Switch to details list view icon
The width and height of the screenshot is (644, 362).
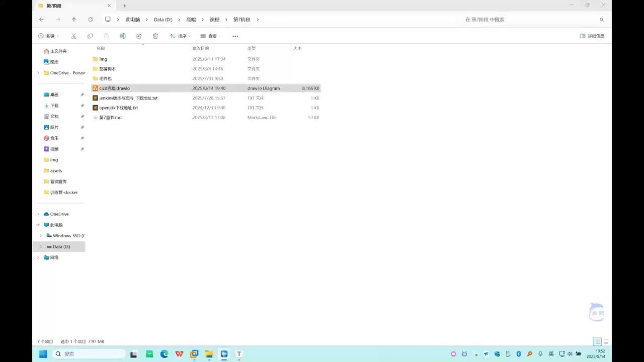tap(597, 341)
